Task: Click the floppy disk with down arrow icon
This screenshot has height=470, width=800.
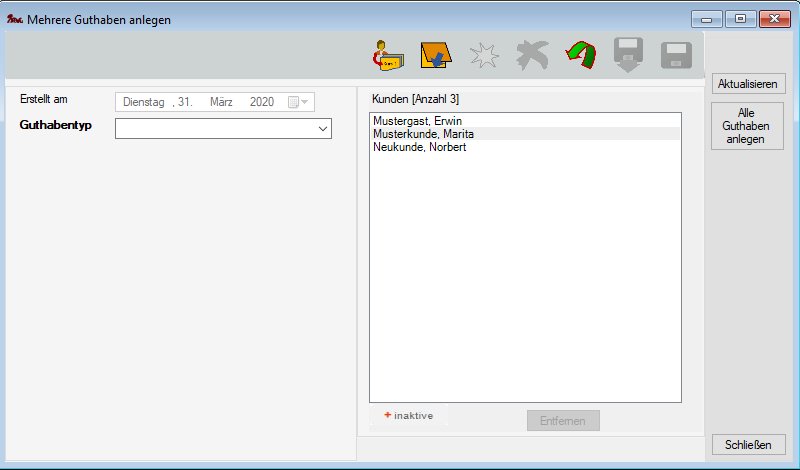Action: tap(629, 56)
